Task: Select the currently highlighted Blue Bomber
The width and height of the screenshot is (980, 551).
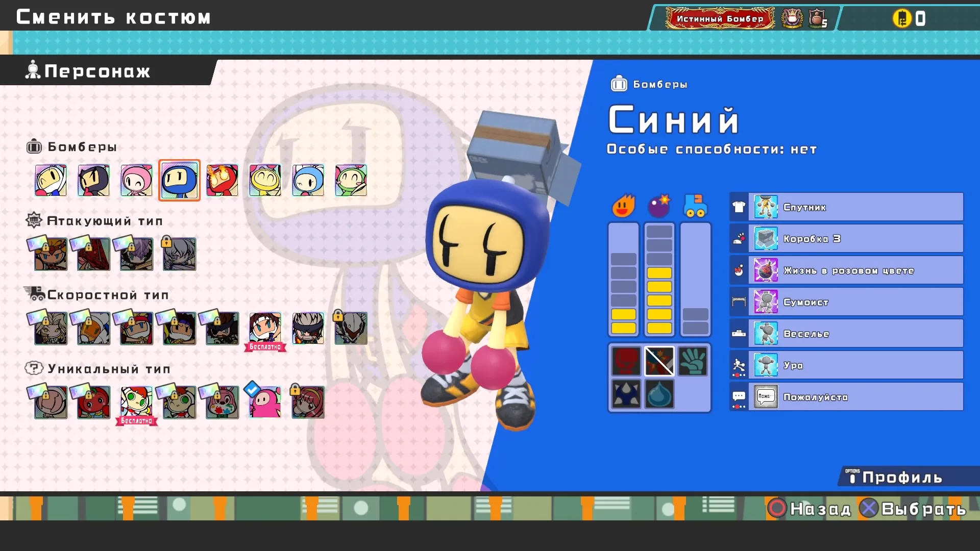Action: 179,180
